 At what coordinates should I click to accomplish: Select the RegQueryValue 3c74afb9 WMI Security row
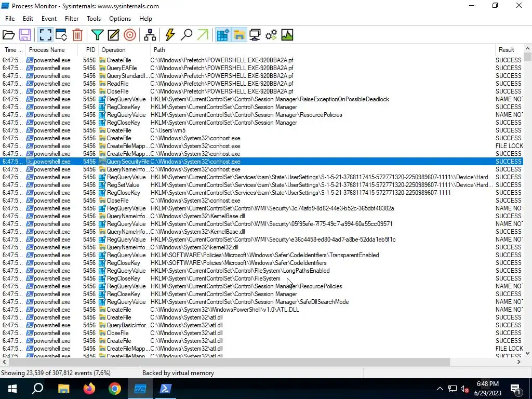pos(262,208)
